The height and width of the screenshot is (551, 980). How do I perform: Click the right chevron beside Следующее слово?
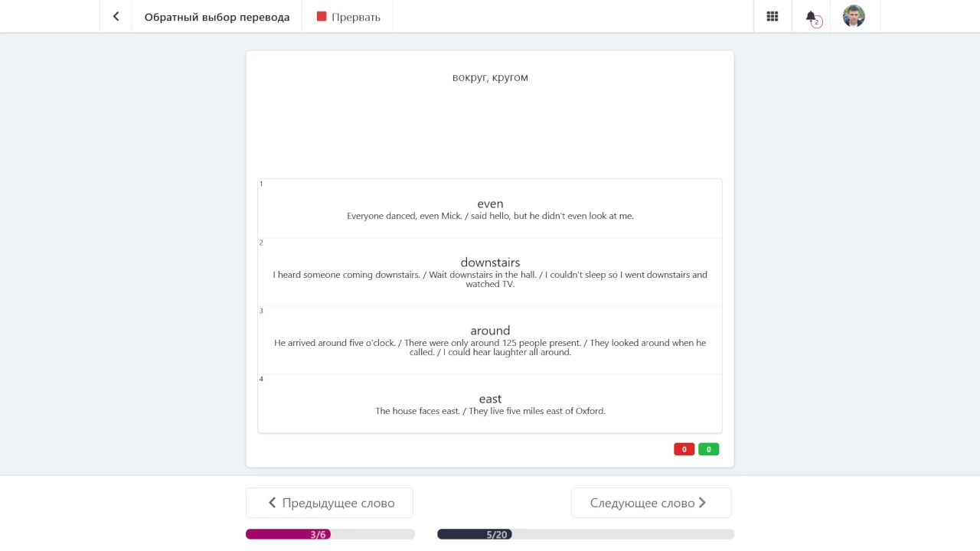point(703,503)
